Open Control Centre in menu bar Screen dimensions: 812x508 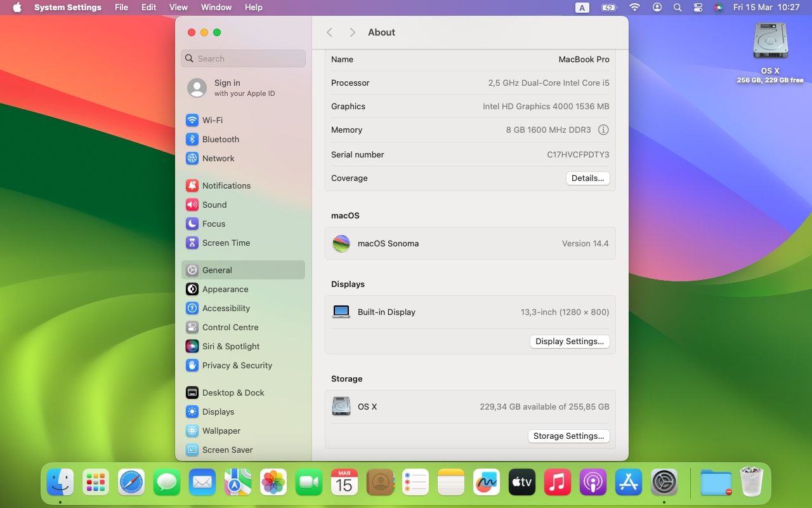tap(698, 8)
